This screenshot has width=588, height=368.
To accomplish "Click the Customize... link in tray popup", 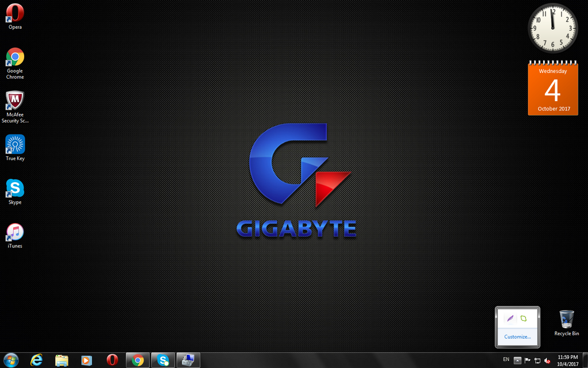I will coord(517,337).
